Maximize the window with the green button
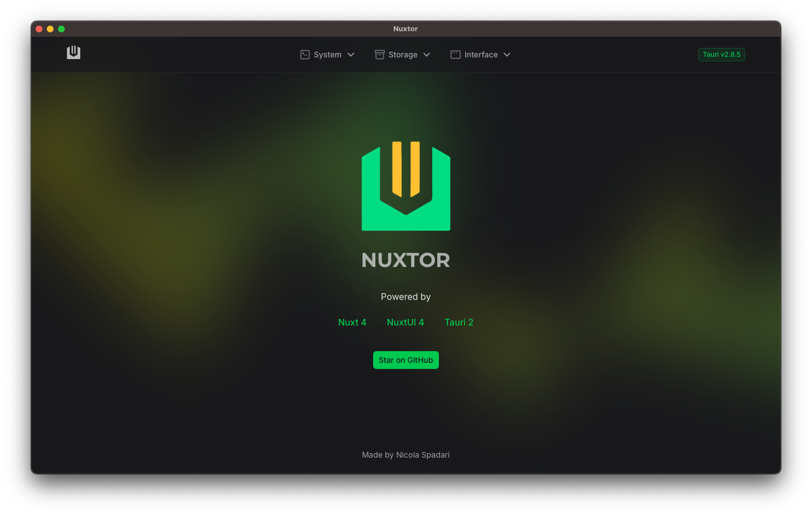 61,29
